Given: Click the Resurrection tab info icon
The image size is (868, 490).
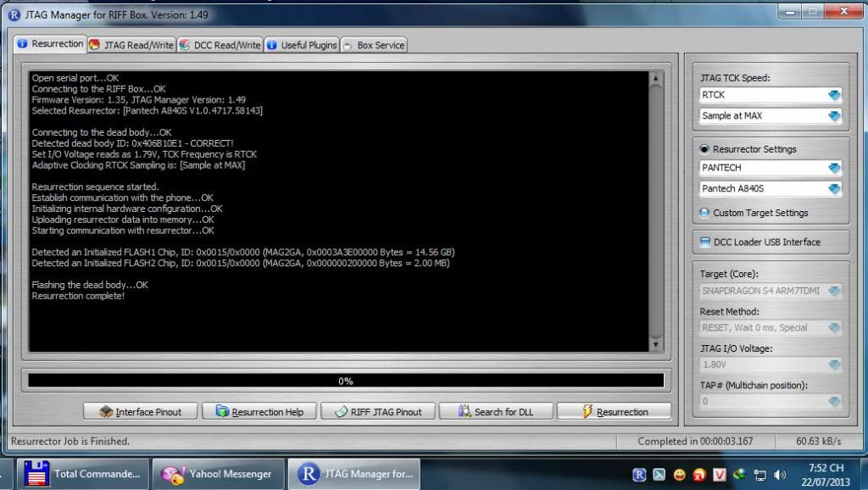Looking at the screenshot, I should click(22, 44).
